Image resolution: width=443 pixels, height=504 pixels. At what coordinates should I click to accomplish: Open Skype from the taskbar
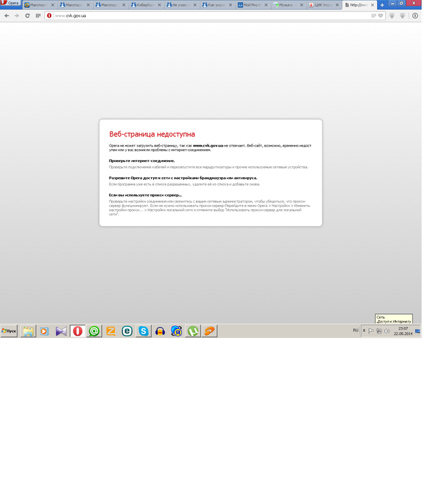click(x=144, y=331)
